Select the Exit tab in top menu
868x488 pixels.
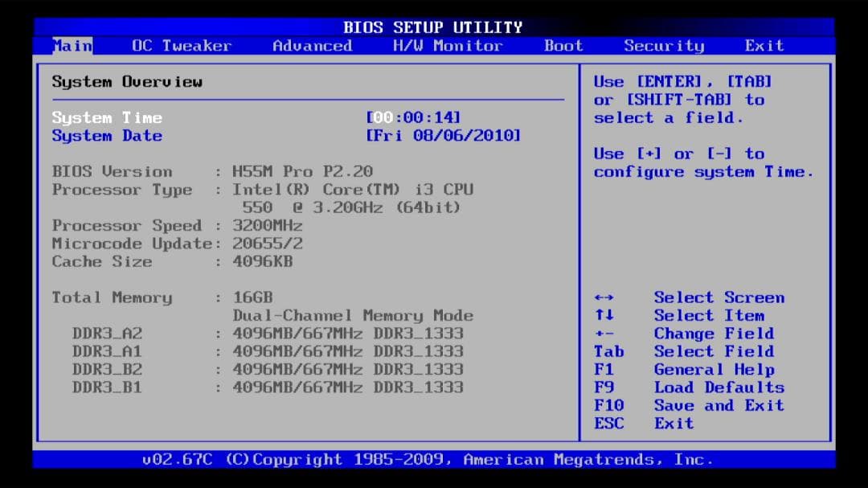764,46
